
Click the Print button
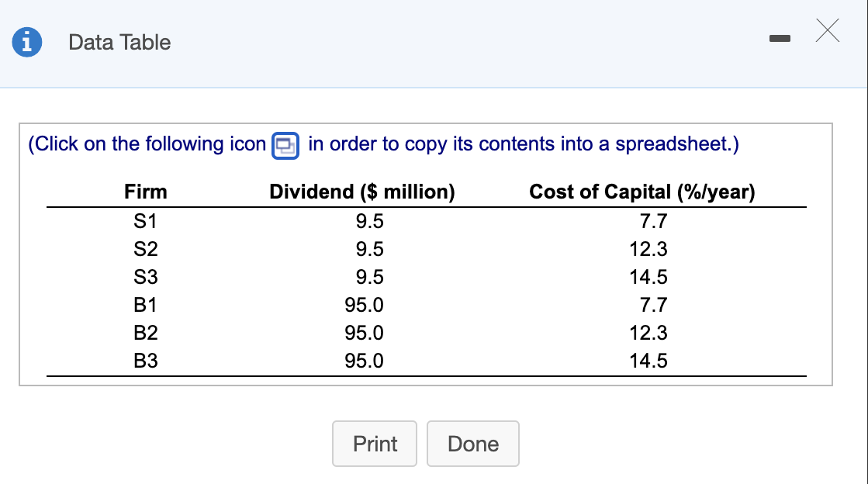coord(374,444)
